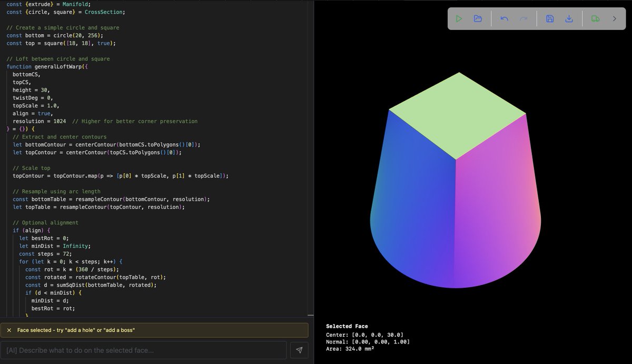Dismiss the 'Face selected' hint with X
Screen dimensions: 632x364
(9, 330)
